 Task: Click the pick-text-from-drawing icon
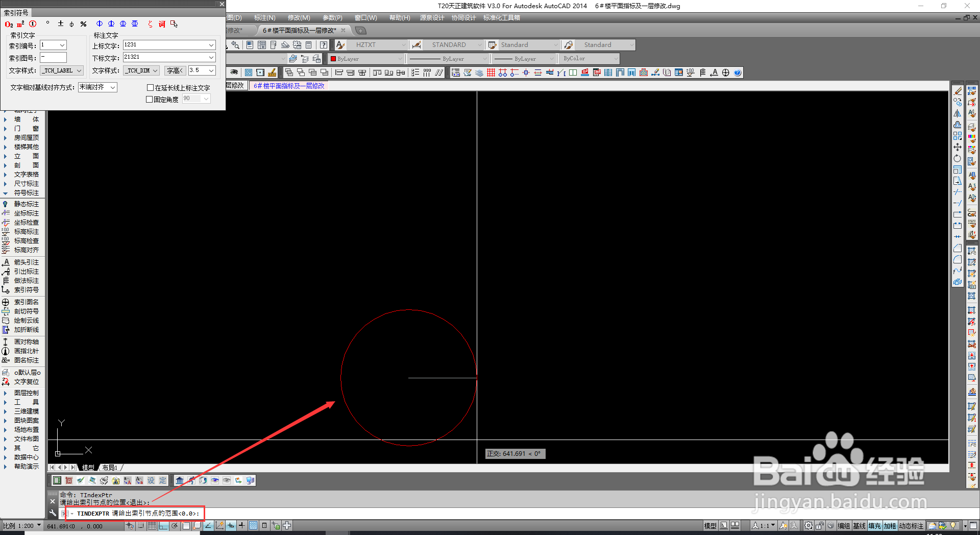click(174, 24)
